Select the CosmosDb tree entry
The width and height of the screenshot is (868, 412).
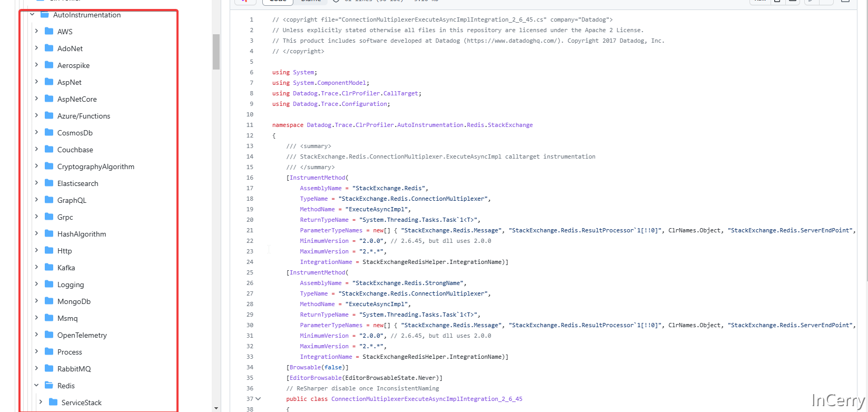(75, 133)
